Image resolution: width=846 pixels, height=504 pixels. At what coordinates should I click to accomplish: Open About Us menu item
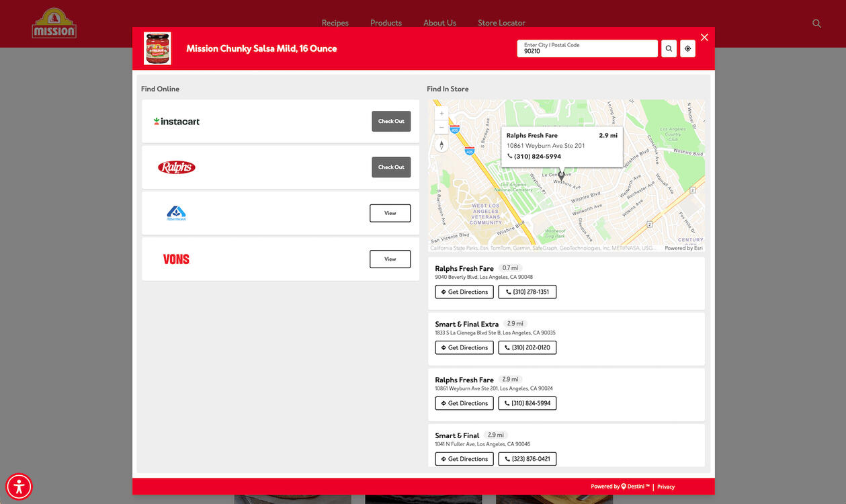(439, 23)
